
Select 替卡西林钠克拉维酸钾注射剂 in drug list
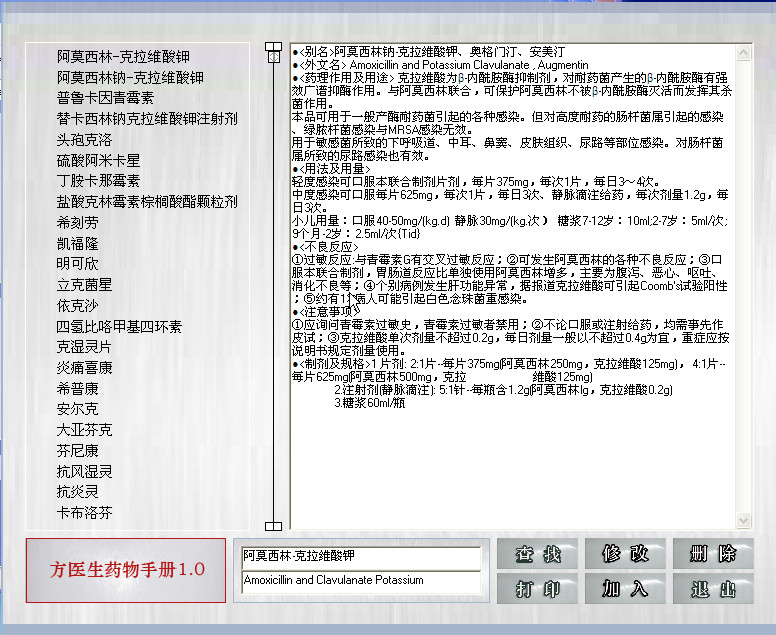click(147, 119)
